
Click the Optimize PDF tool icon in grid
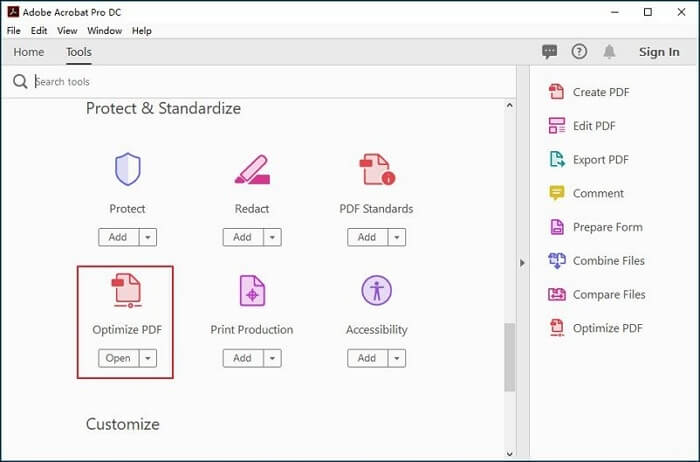127,291
